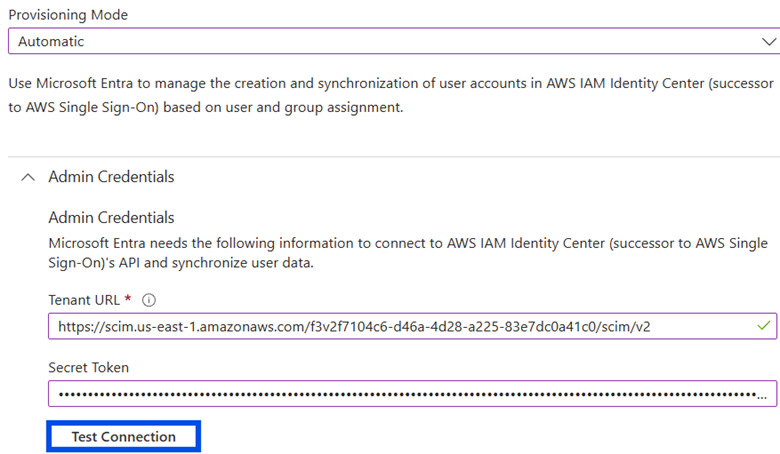The height and width of the screenshot is (454, 780).
Task: Click the Admin Credentials section header text
Action: 111,177
